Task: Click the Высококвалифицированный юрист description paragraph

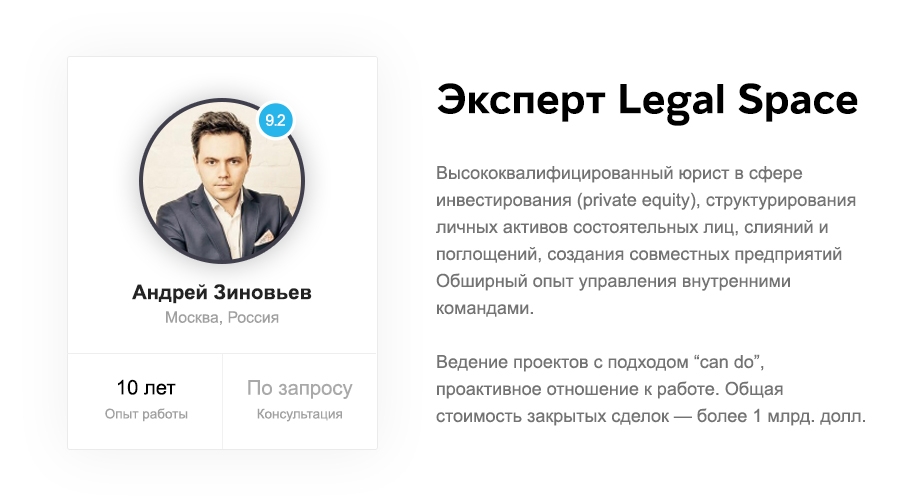Action: [645, 241]
